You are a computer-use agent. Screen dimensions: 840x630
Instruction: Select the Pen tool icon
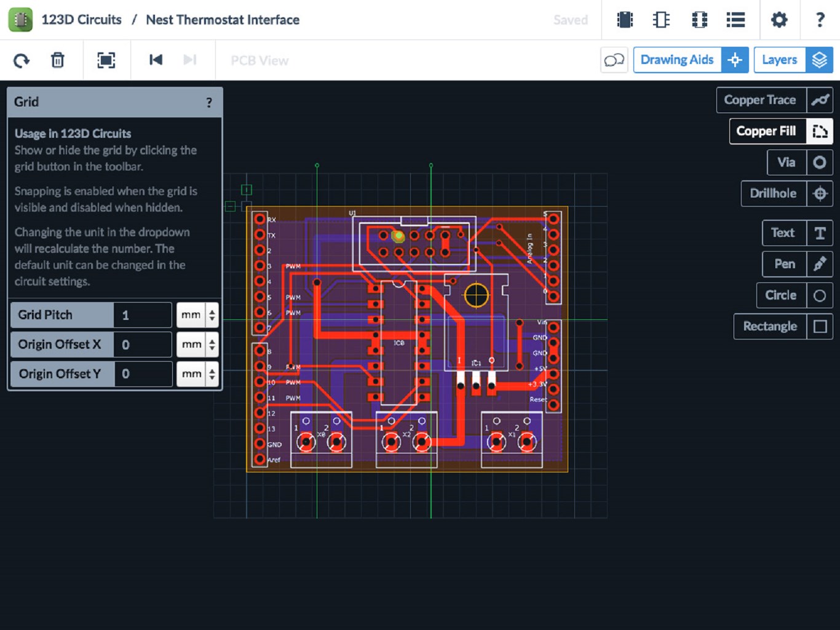point(820,264)
